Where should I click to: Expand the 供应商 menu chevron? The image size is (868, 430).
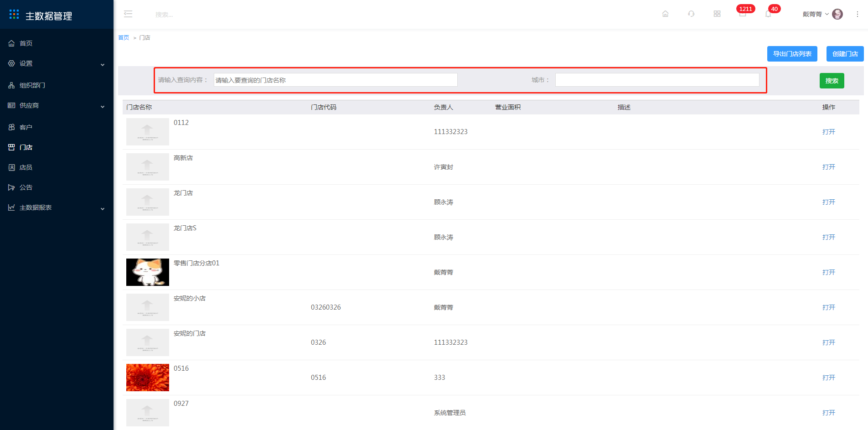pyautogui.click(x=103, y=106)
